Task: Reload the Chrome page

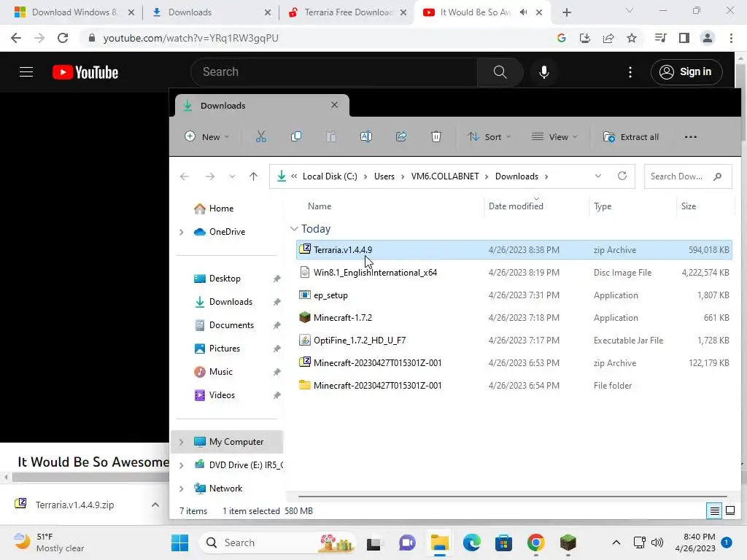Action: click(x=63, y=38)
